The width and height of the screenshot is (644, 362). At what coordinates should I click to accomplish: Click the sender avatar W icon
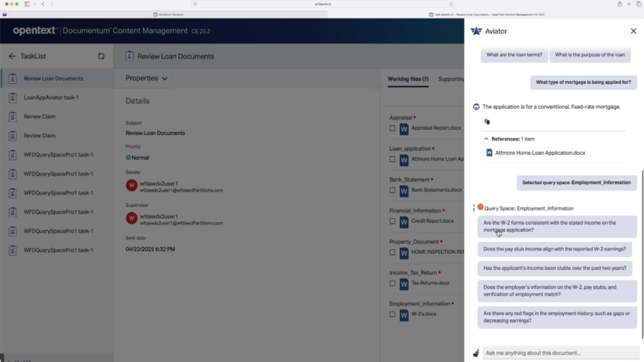tap(131, 185)
